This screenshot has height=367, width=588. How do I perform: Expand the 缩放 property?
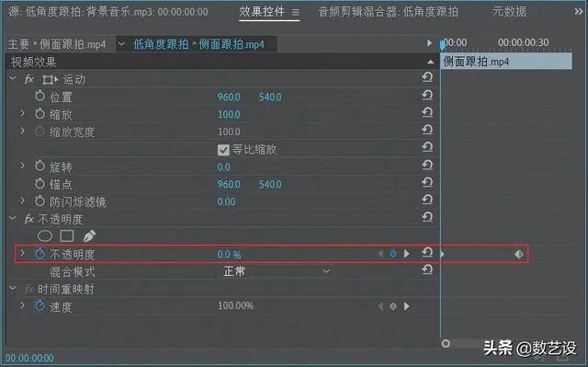coord(22,113)
